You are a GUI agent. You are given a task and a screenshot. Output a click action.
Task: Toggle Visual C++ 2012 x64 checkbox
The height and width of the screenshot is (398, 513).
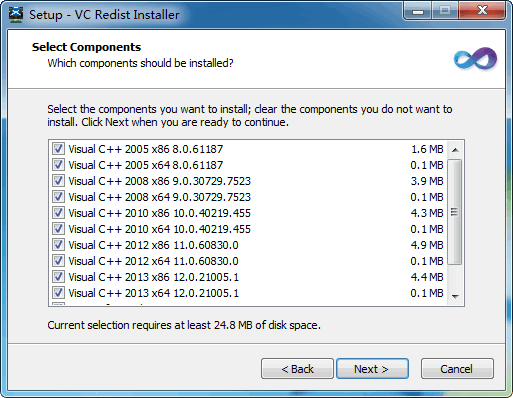(x=58, y=261)
